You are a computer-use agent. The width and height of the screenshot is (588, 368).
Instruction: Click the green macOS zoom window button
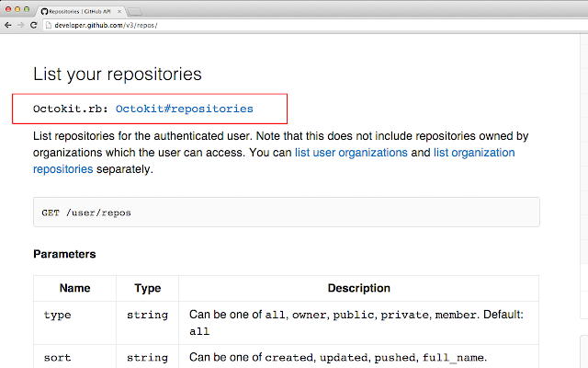coord(27,9)
